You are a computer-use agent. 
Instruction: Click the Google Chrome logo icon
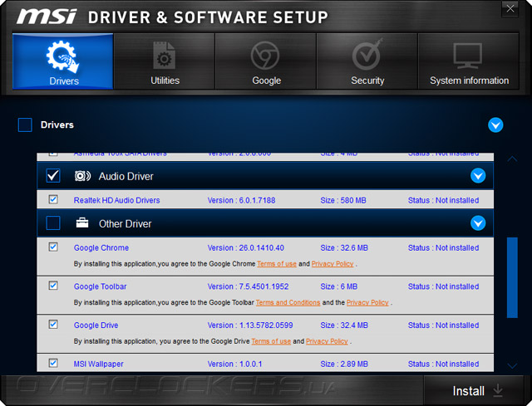(x=265, y=56)
